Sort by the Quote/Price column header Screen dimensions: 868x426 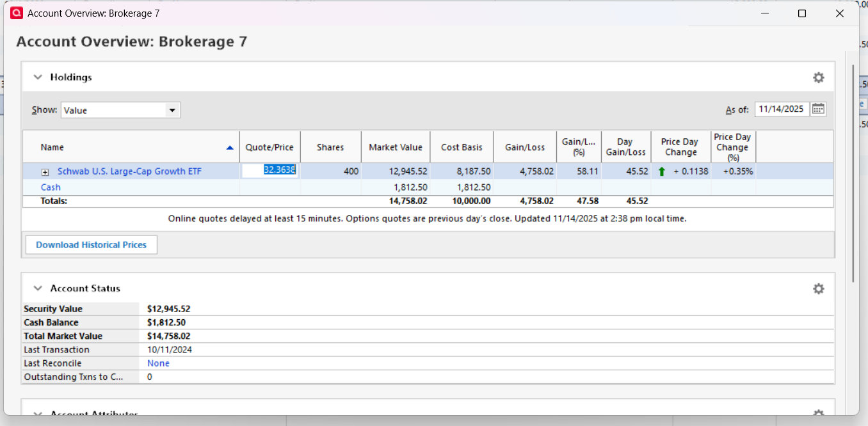point(269,148)
